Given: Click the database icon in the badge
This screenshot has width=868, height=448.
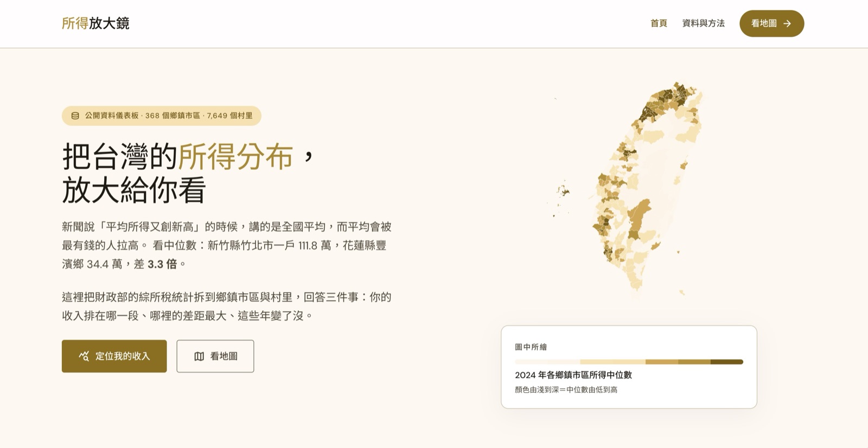Looking at the screenshot, I should [75, 116].
